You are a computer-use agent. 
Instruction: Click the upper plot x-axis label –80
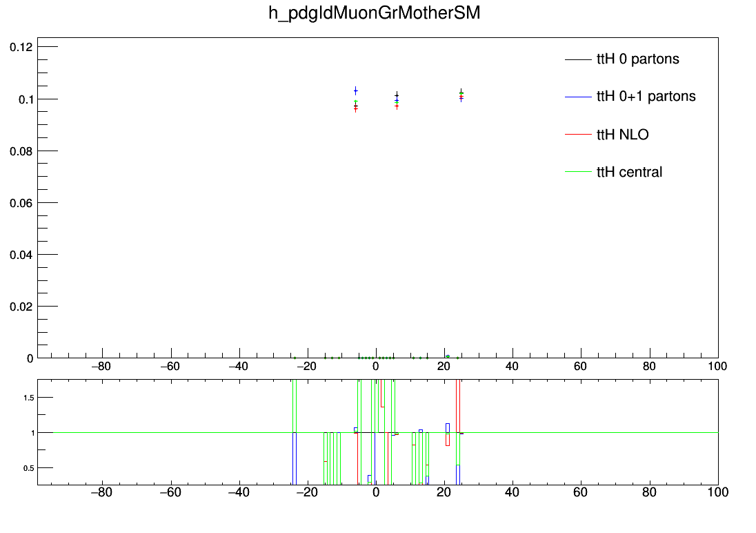[x=101, y=367]
